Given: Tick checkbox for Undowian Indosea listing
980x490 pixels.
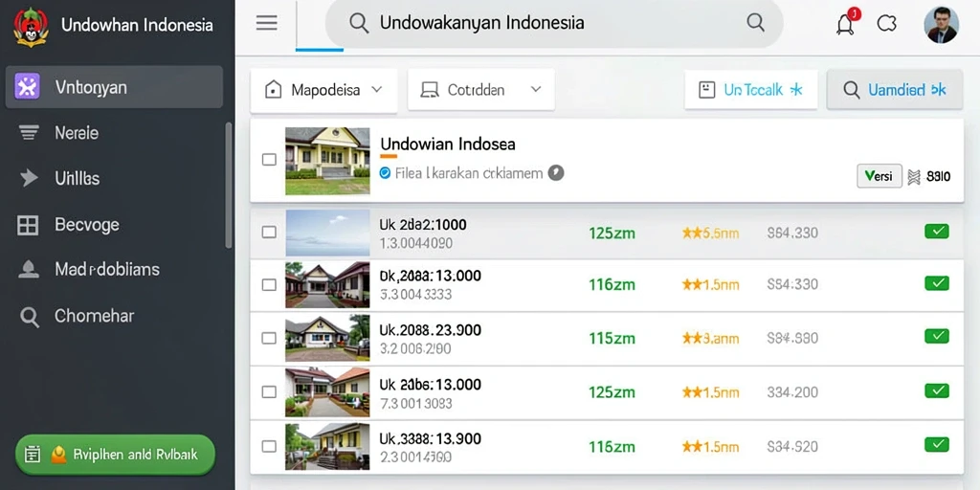Looking at the screenshot, I should point(269,160).
